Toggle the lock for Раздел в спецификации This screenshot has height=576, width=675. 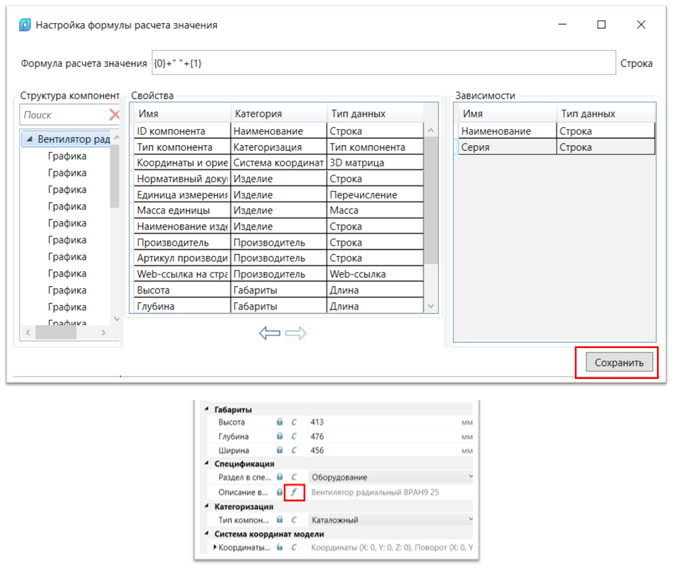[x=280, y=478]
